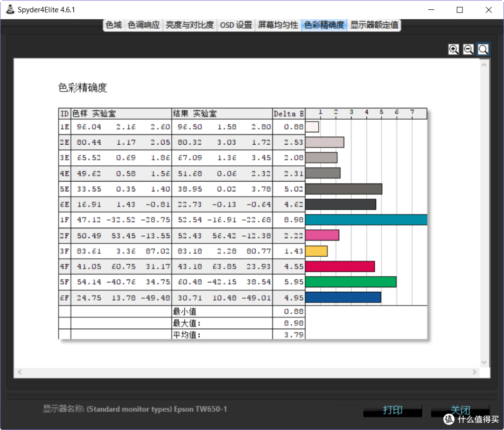This screenshot has width=504, height=430.
Task: Click the zoom in magnifier icon
Action: point(453,49)
